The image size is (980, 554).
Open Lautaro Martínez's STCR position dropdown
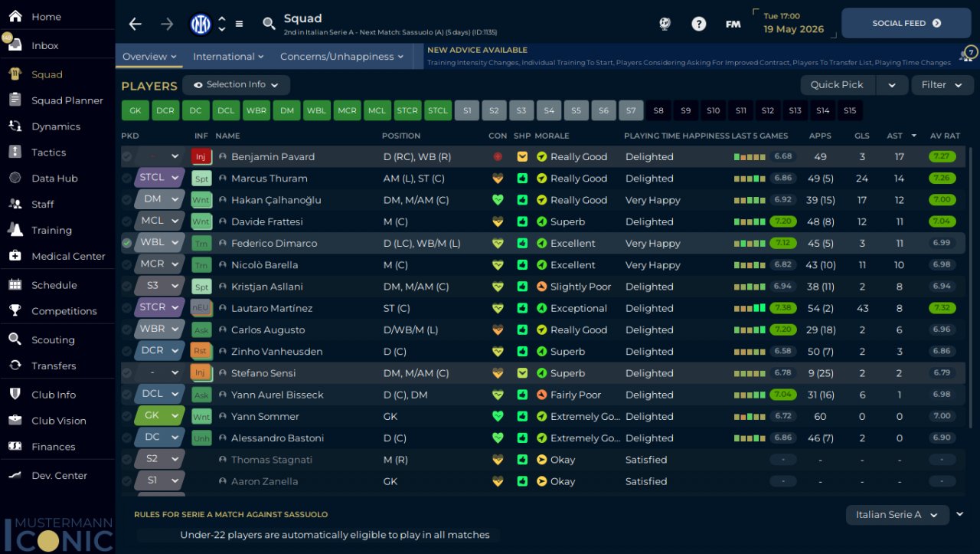click(x=160, y=308)
